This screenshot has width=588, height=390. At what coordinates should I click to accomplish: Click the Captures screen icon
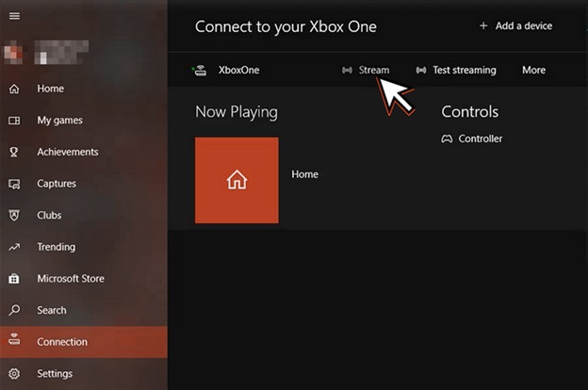coord(14,184)
